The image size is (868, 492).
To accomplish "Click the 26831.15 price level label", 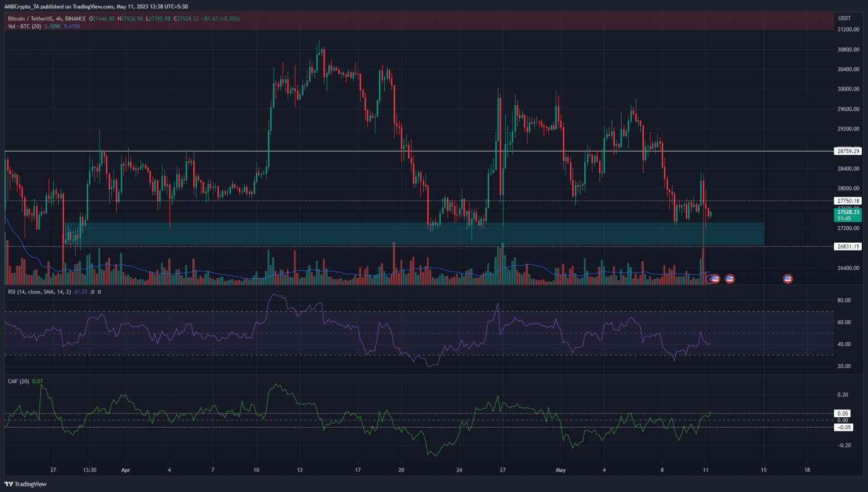I will click(848, 247).
